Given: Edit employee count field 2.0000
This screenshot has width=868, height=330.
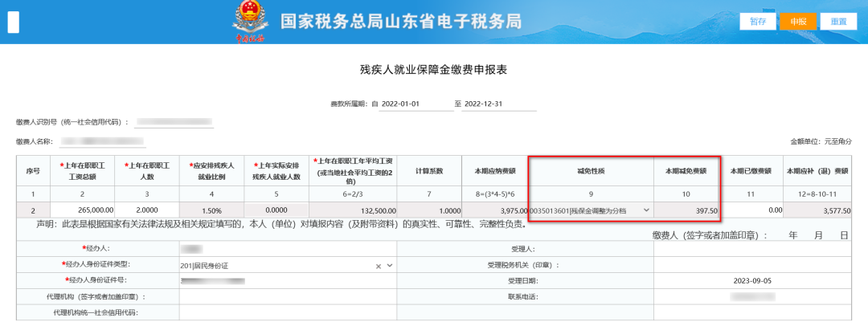Looking at the screenshot, I should [x=147, y=210].
